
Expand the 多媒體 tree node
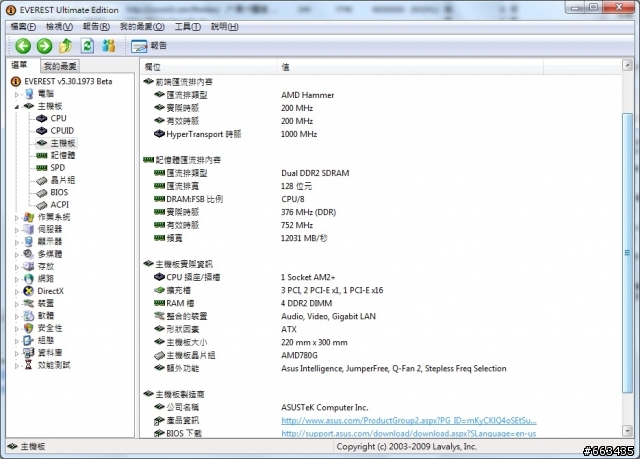click(x=17, y=255)
